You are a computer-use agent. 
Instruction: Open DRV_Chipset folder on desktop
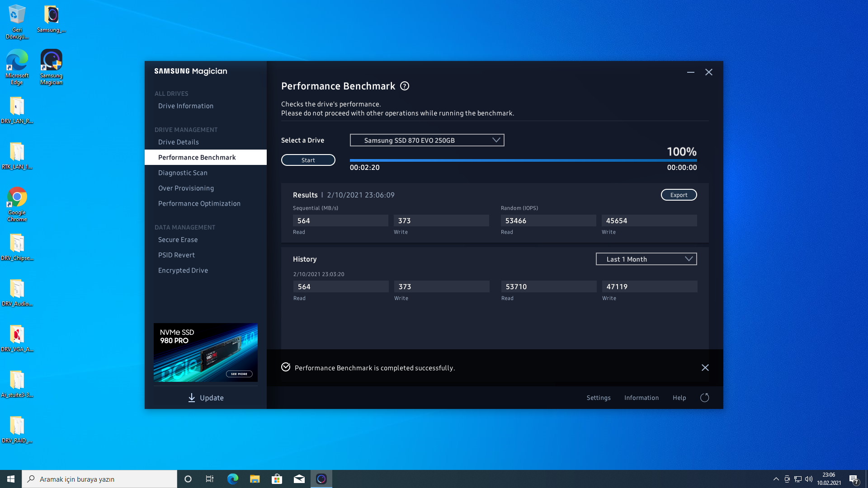pyautogui.click(x=17, y=247)
